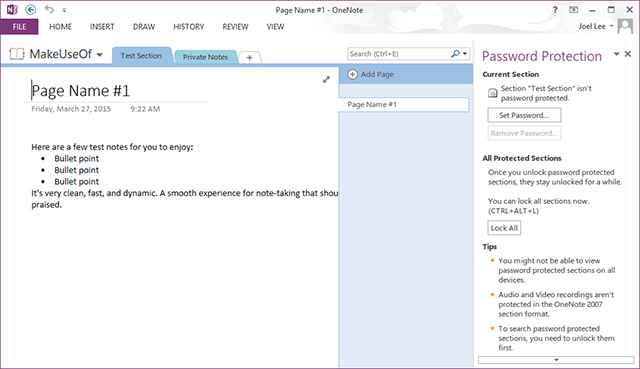Undo the last action
The image size is (640, 369).
pos(49,9)
